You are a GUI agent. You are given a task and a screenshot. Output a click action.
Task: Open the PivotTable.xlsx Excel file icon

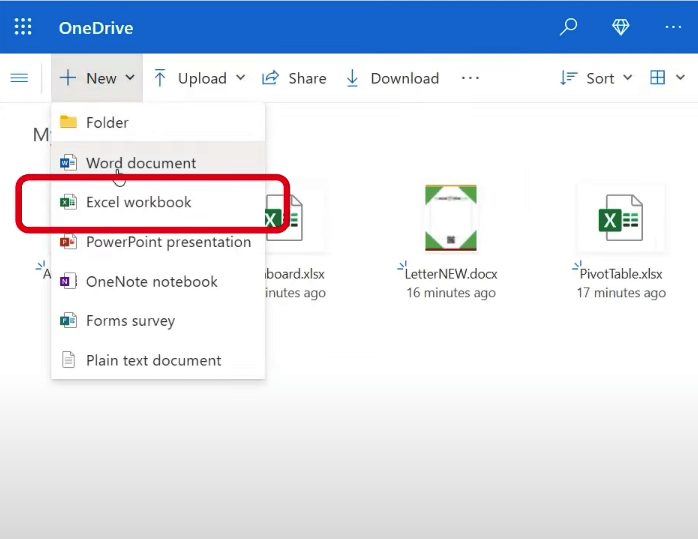pos(621,218)
